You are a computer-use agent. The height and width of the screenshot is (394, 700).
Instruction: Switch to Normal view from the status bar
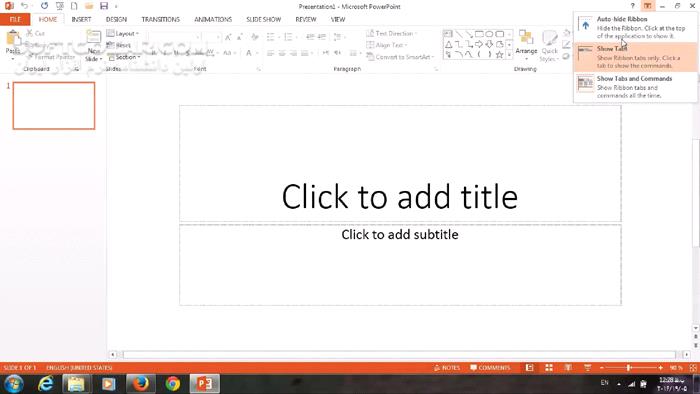(x=529, y=368)
